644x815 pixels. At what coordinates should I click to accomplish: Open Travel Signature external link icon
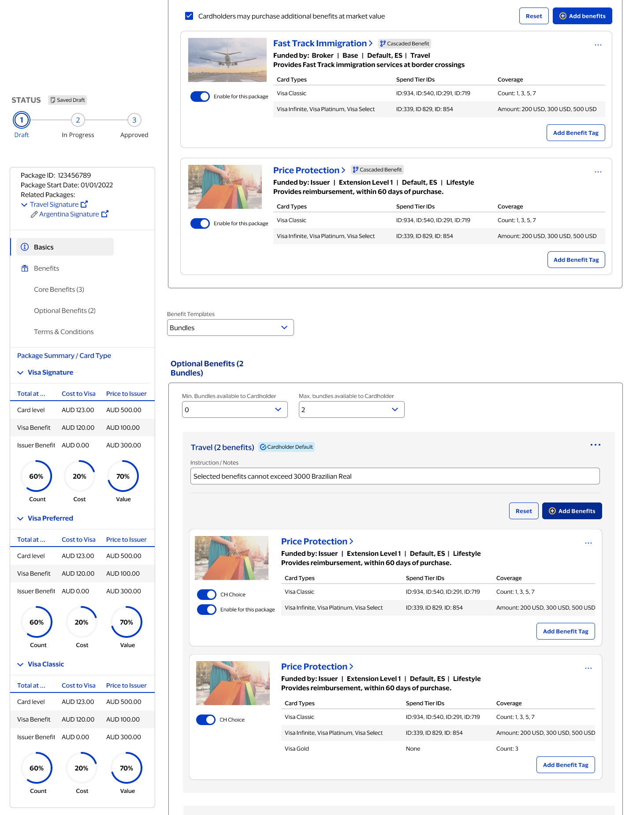pyautogui.click(x=84, y=204)
